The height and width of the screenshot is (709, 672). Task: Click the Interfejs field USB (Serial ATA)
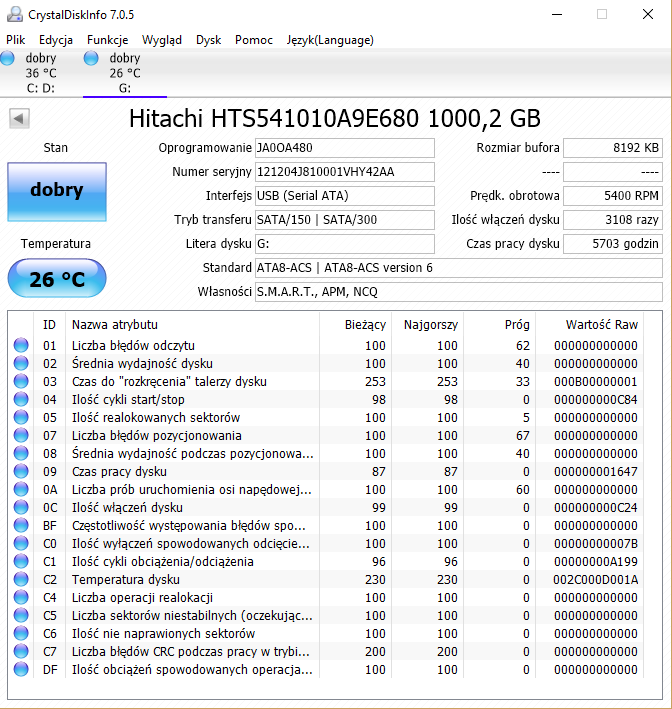click(x=345, y=196)
